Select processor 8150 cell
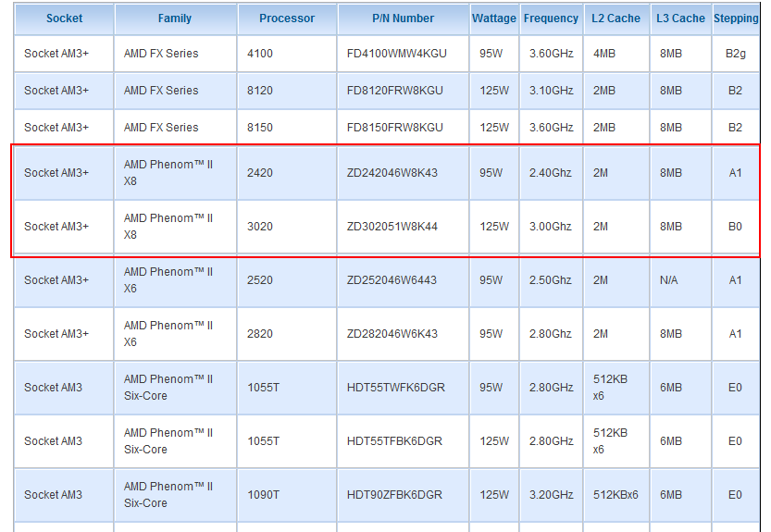771x532 pixels. 287,128
